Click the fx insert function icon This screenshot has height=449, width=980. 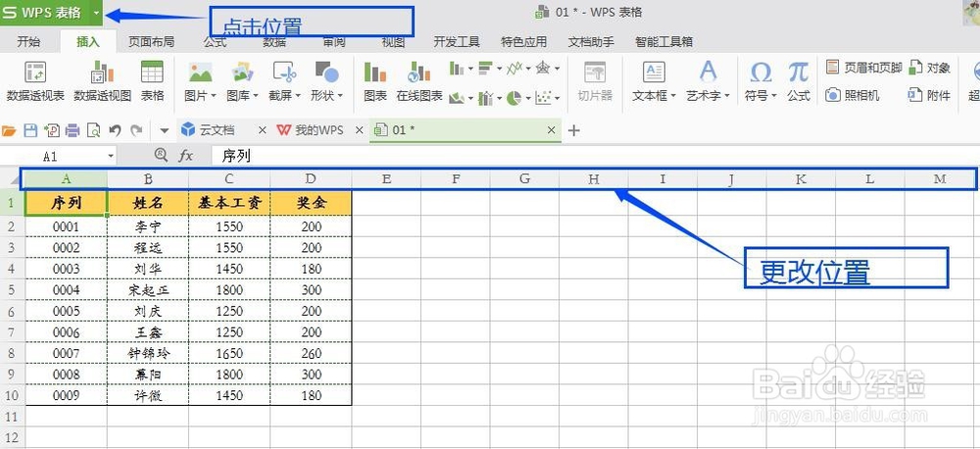tap(185, 156)
